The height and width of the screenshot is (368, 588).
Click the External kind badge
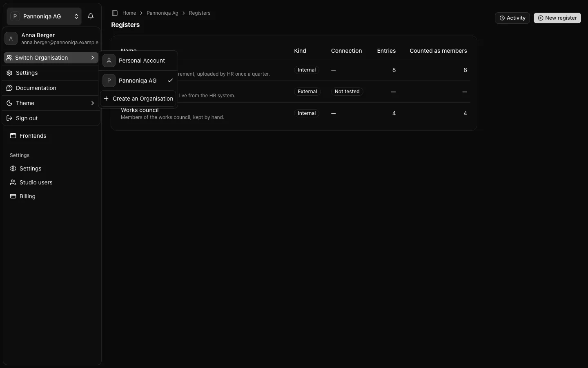pyautogui.click(x=307, y=92)
